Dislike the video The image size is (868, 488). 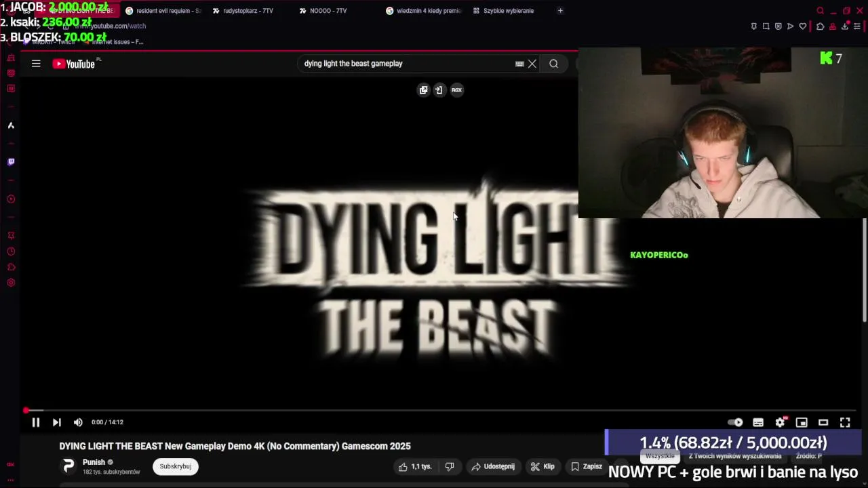pos(449,466)
